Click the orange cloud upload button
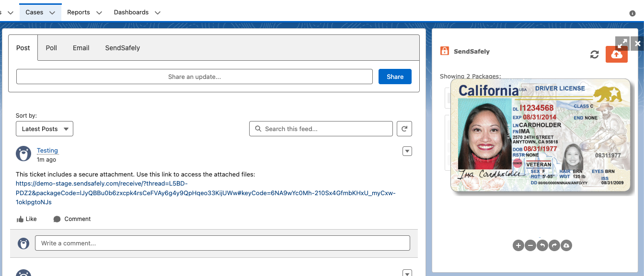Viewport: 644px width, 276px height. click(x=617, y=55)
